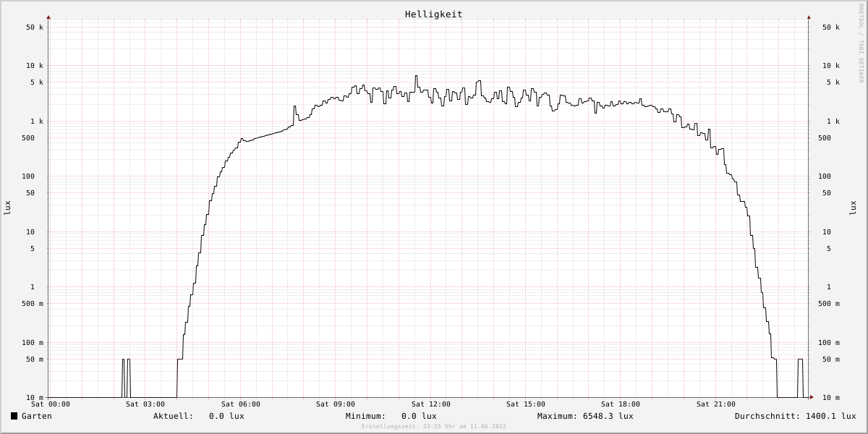Viewport: 868px width, 434px height.
Task: Click the "Sat 15:00" time axis label
Action: click(526, 404)
